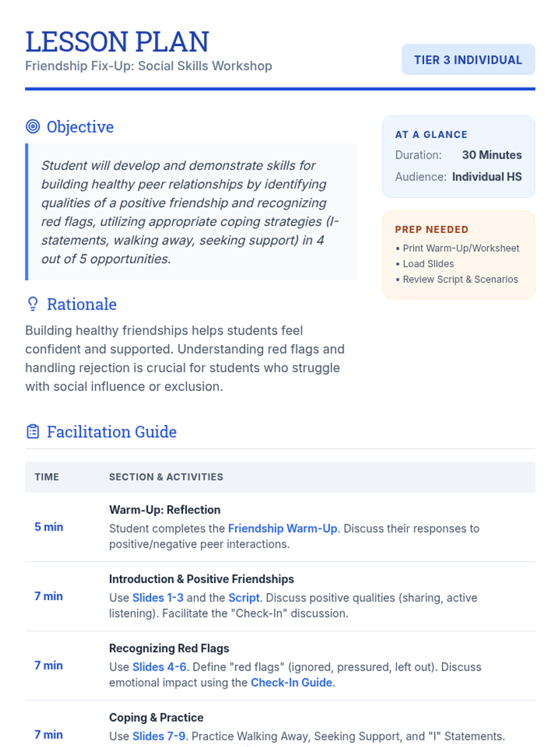Click the 30 Minutes duration value
Viewport: 560px width, 747px height.
pyautogui.click(x=492, y=155)
